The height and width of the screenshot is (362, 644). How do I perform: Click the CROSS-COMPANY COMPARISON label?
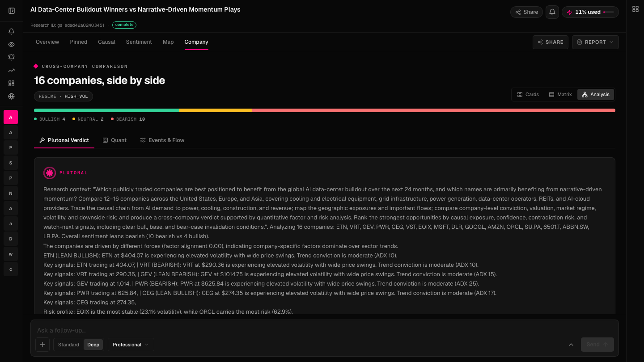tap(85, 66)
